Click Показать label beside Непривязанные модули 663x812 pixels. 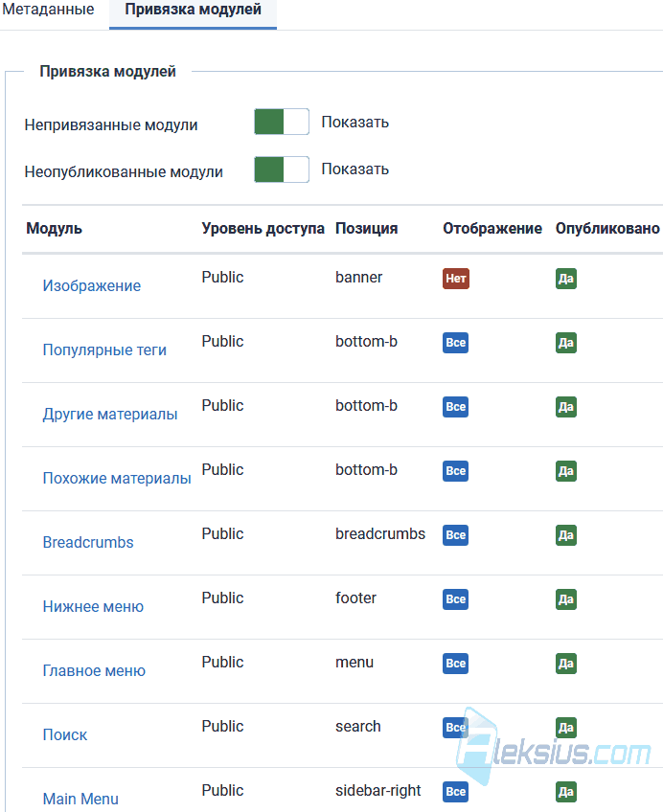[x=355, y=123]
